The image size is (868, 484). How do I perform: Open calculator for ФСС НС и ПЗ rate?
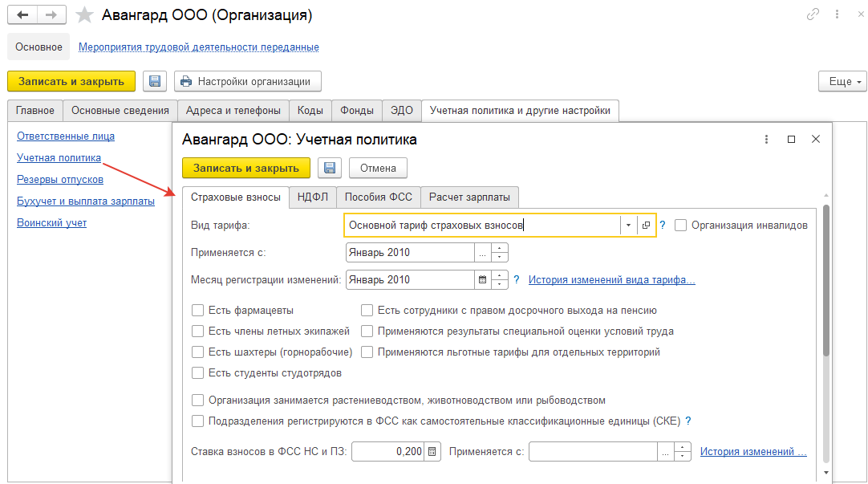coord(432,451)
